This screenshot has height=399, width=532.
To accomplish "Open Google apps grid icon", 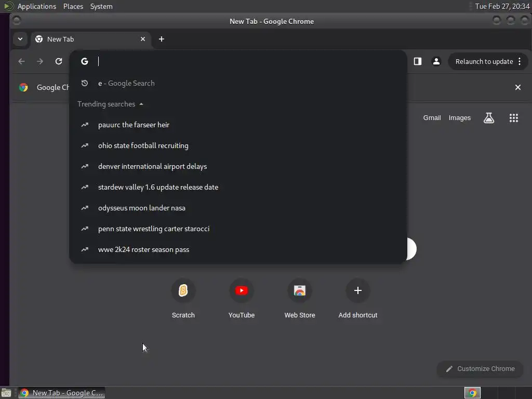I will point(513,118).
